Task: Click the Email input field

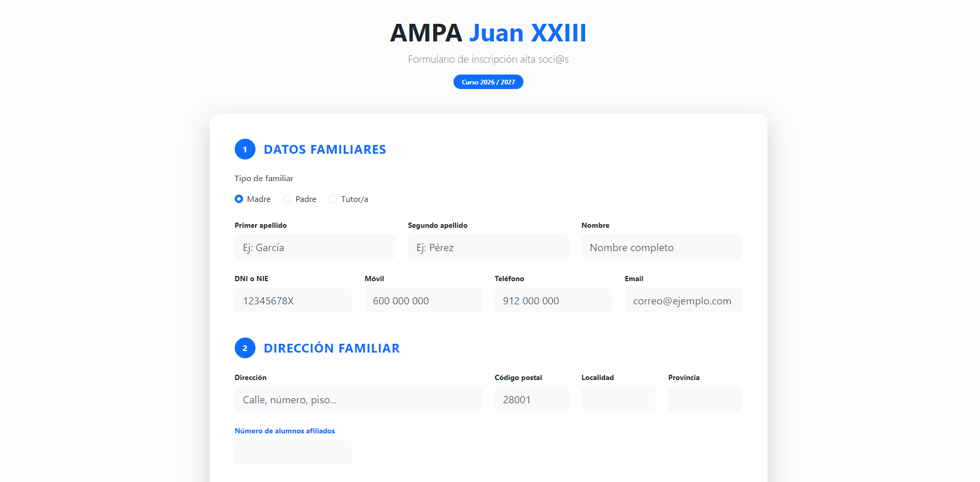Action: point(684,301)
